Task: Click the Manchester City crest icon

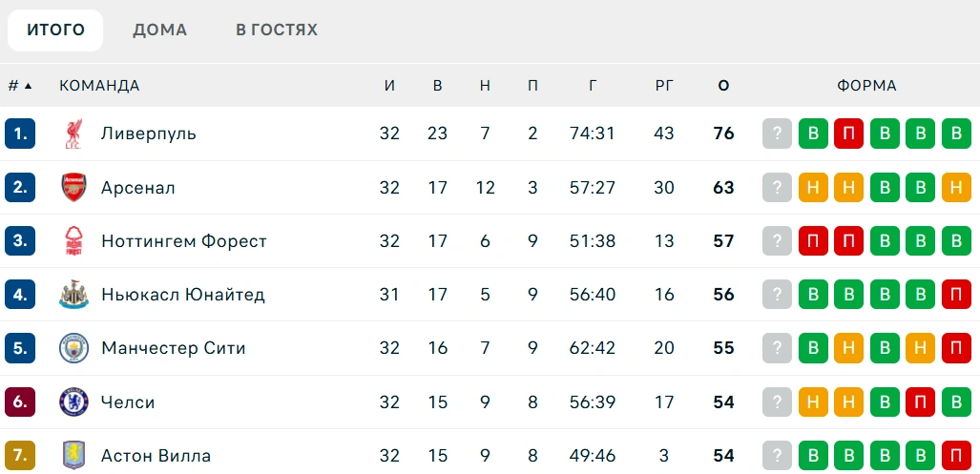Action: [73, 348]
